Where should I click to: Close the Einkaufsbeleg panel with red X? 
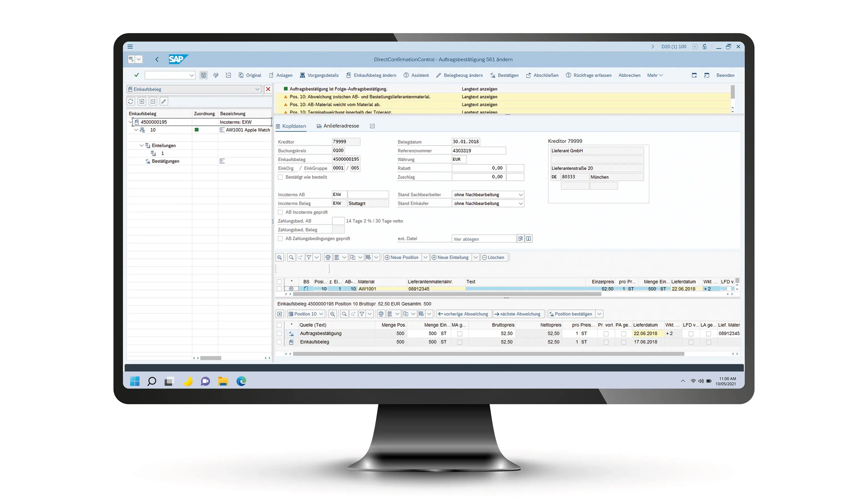268,89
